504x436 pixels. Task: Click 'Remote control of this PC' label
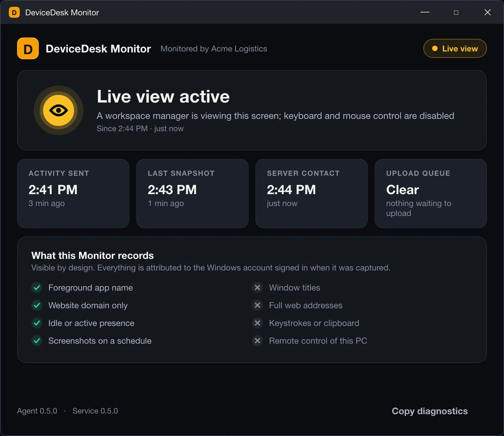point(318,341)
